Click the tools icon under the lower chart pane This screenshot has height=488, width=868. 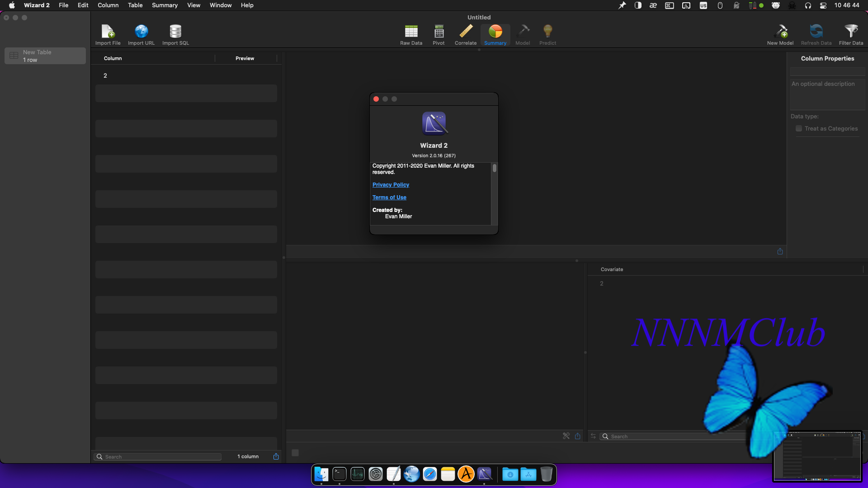click(566, 436)
